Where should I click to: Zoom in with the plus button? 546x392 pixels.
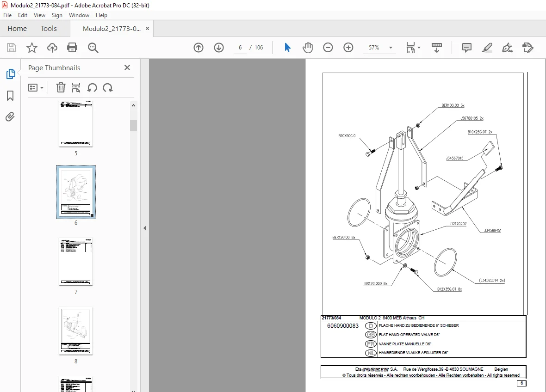348,48
